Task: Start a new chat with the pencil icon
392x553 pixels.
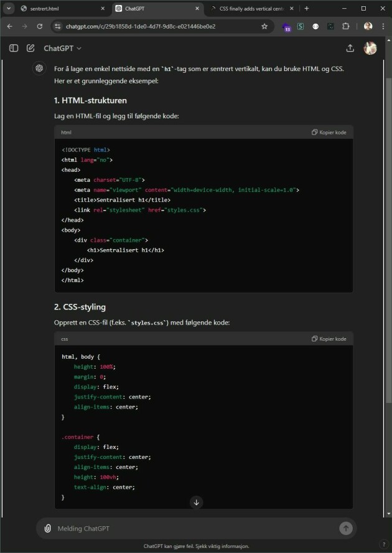Action: click(30, 49)
